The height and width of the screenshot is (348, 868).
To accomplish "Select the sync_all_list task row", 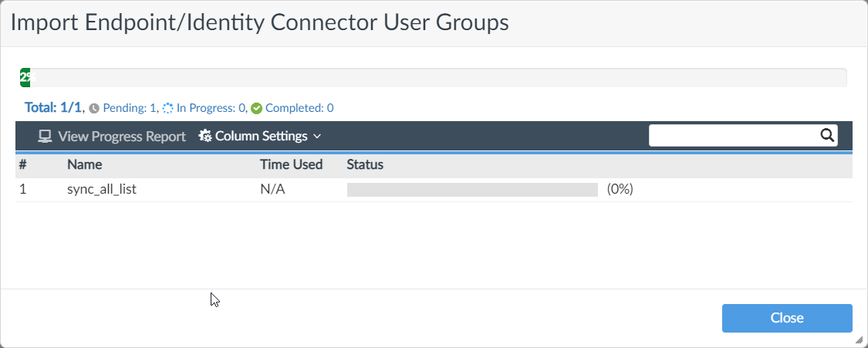I will click(102, 190).
